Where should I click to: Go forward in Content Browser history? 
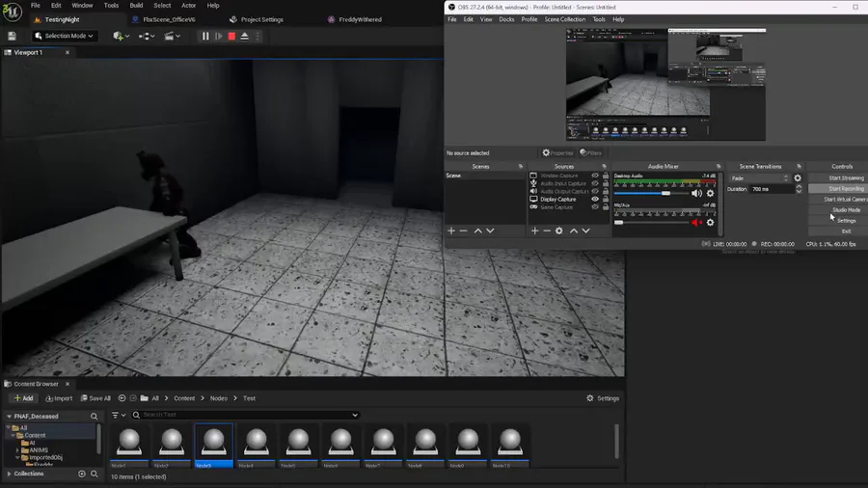133,398
